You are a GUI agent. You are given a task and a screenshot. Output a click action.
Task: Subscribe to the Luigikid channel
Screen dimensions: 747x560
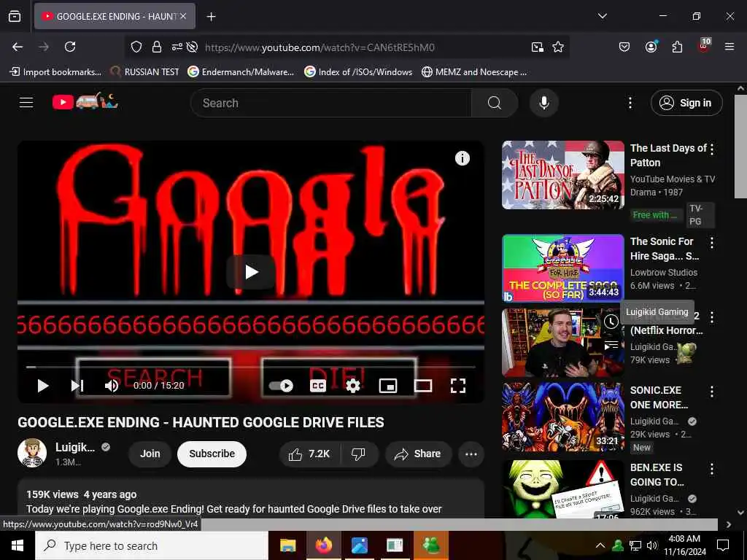click(x=212, y=454)
